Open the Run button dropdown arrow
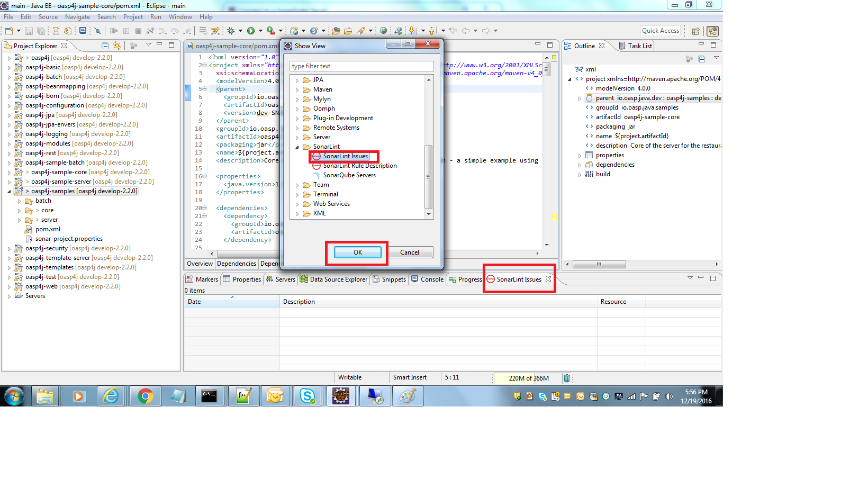Image resolution: width=868 pixels, height=488 pixels. click(260, 31)
